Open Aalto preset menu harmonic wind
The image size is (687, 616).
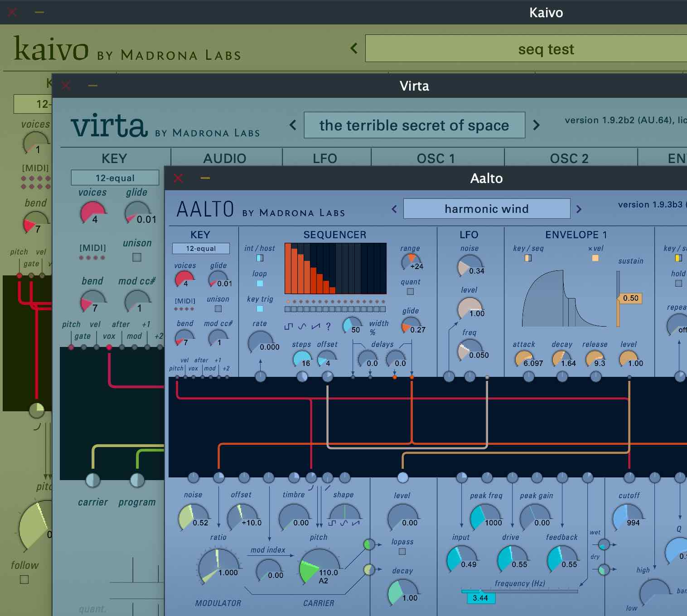pyautogui.click(x=487, y=209)
